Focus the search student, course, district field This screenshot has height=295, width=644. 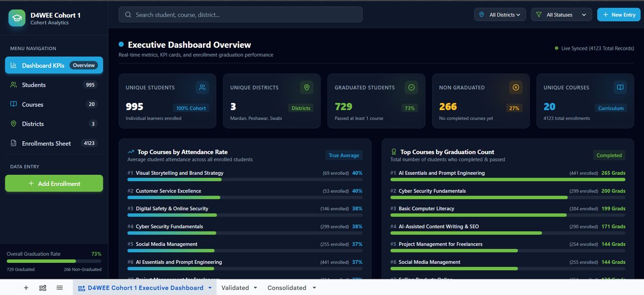[x=240, y=15]
